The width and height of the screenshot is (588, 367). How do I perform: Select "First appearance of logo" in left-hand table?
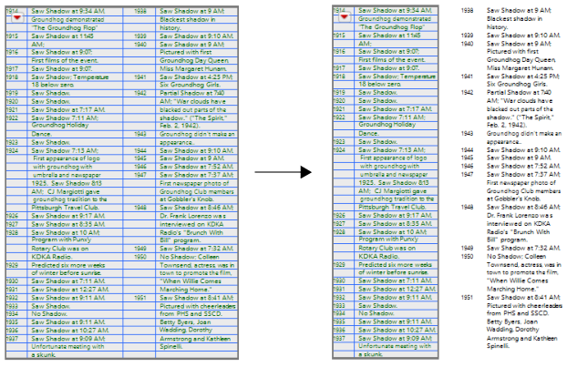[x=67, y=158]
